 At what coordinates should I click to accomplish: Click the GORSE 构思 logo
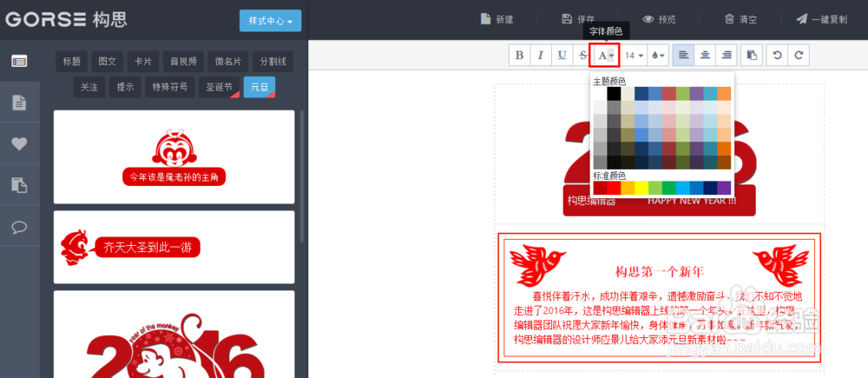point(67,20)
